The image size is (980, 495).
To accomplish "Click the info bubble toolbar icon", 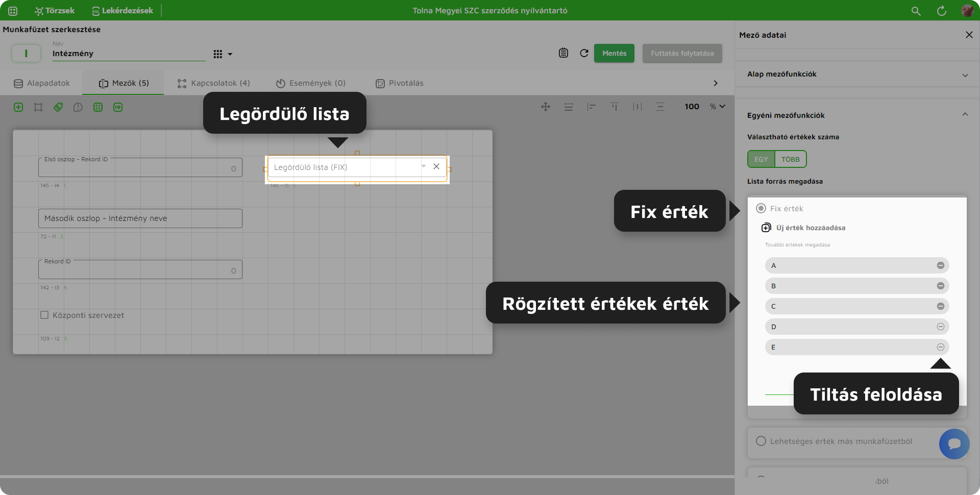I will click(78, 107).
